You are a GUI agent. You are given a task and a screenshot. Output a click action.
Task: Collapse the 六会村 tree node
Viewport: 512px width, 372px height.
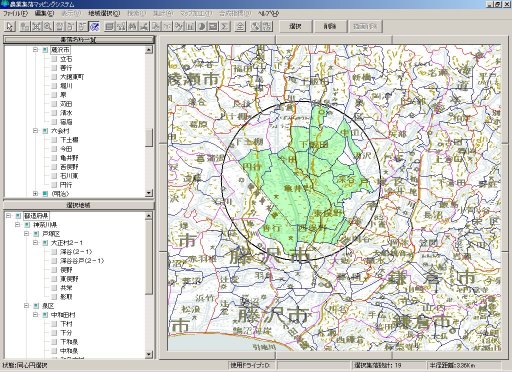[36, 131]
